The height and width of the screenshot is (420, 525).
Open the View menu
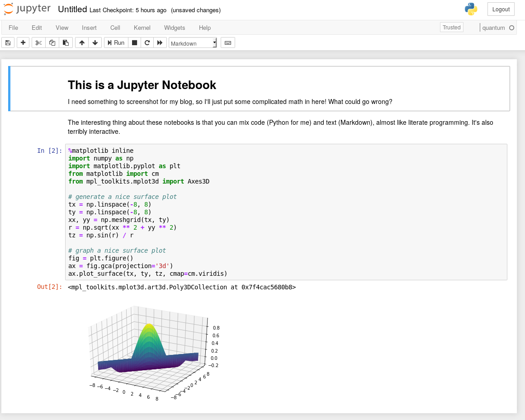coord(62,28)
